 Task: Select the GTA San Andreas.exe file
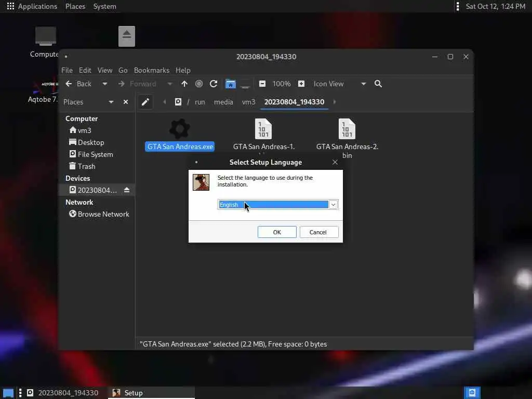coord(180,135)
